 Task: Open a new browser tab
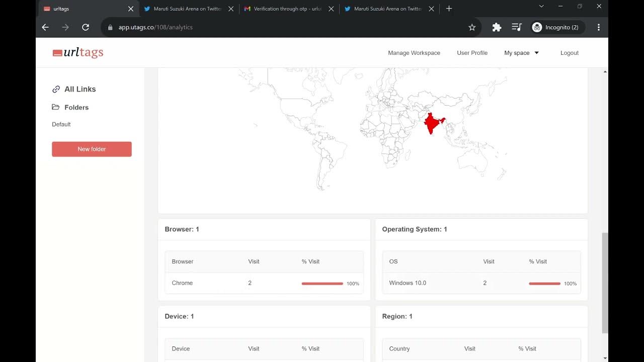(x=449, y=9)
